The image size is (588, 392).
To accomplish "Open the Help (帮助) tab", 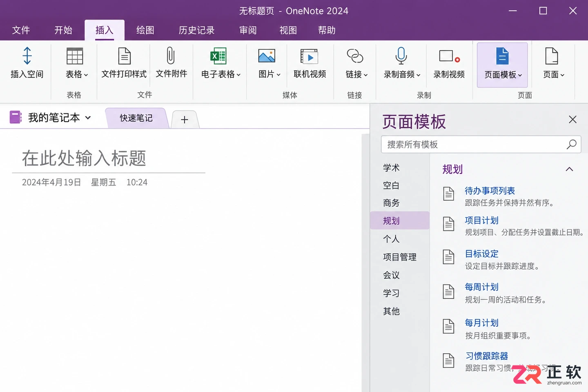I will 327,30.
